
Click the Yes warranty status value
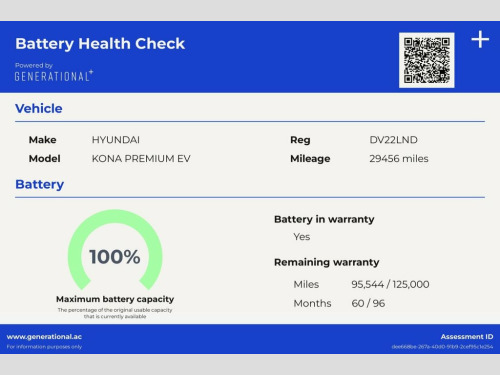[302, 237]
